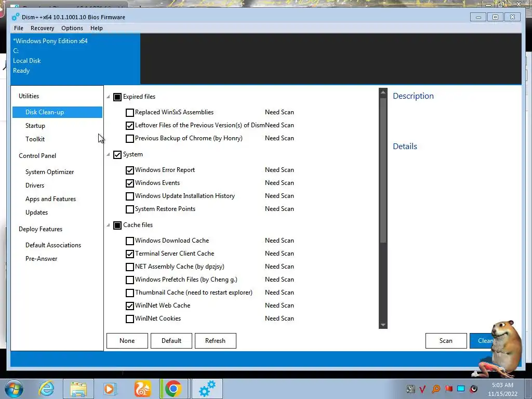Click the first gray system tray icon
Viewport: 532px width, 399px height.
click(410, 389)
